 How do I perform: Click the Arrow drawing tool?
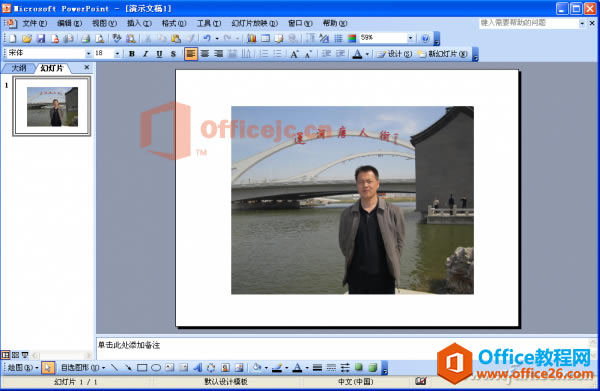pyautogui.click(x=128, y=368)
